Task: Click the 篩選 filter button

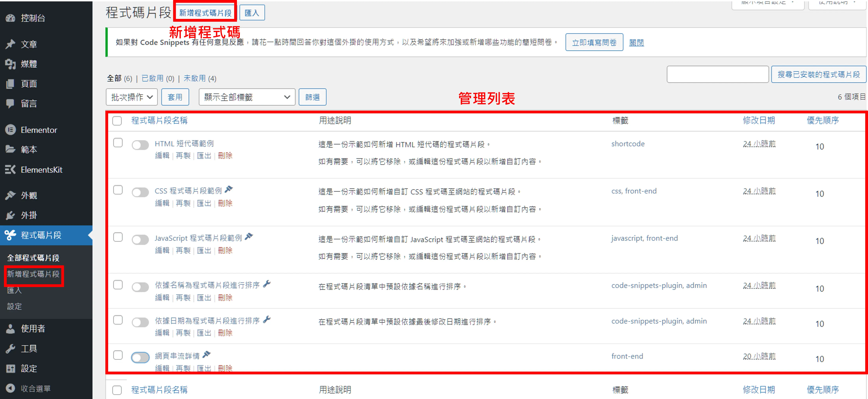Action: click(x=312, y=97)
